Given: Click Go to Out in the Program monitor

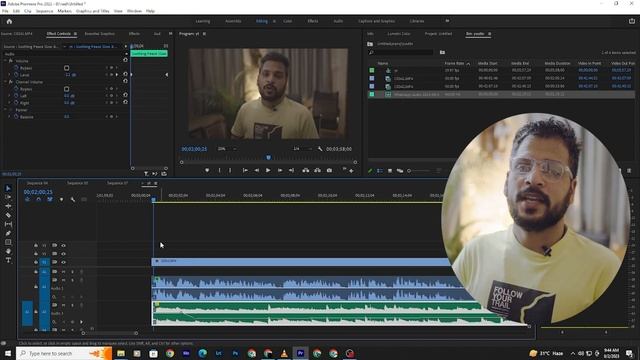Looking at the screenshot, I should 291,170.
